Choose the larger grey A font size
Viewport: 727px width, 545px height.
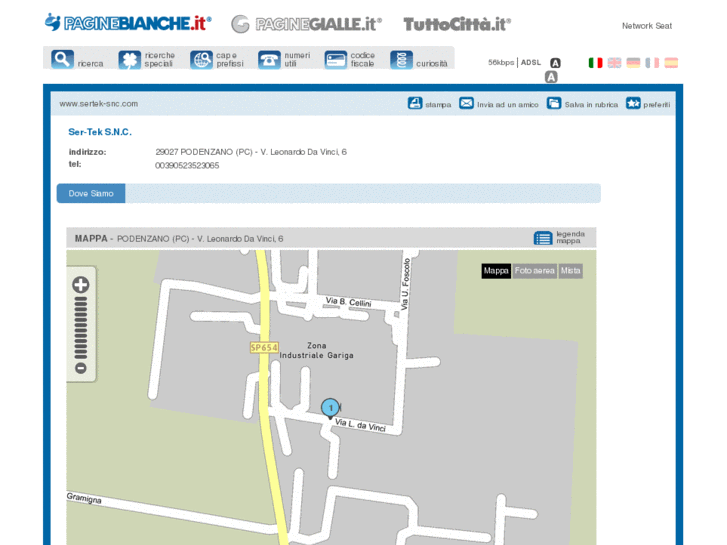551,77
